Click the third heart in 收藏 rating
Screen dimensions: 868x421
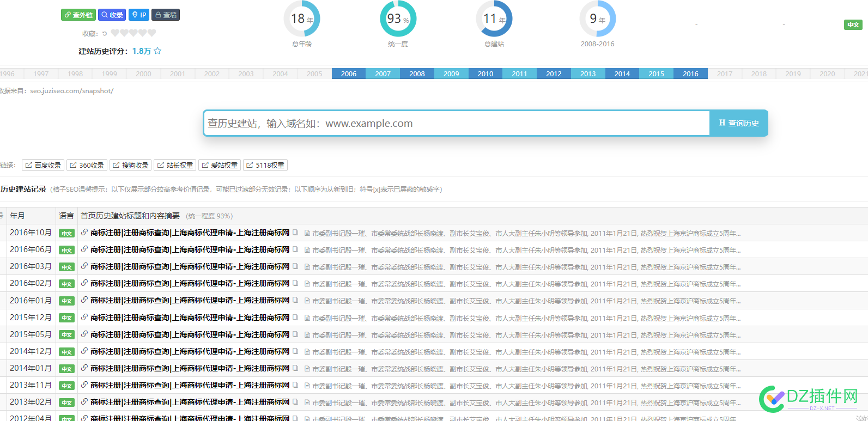(x=133, y=33)
